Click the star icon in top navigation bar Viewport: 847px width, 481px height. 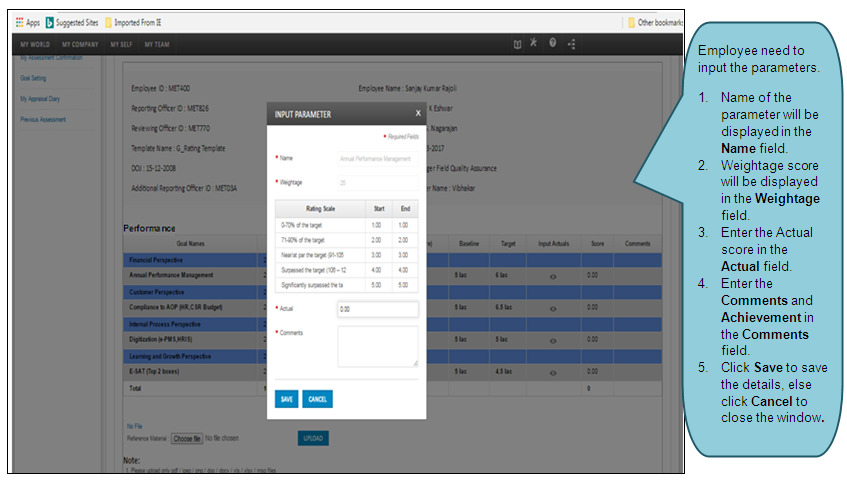[x=533, y=43]
